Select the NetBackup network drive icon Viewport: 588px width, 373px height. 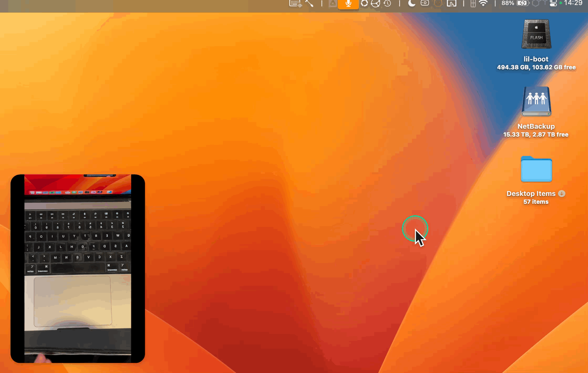pyautogui.click(x=536, y=101)
